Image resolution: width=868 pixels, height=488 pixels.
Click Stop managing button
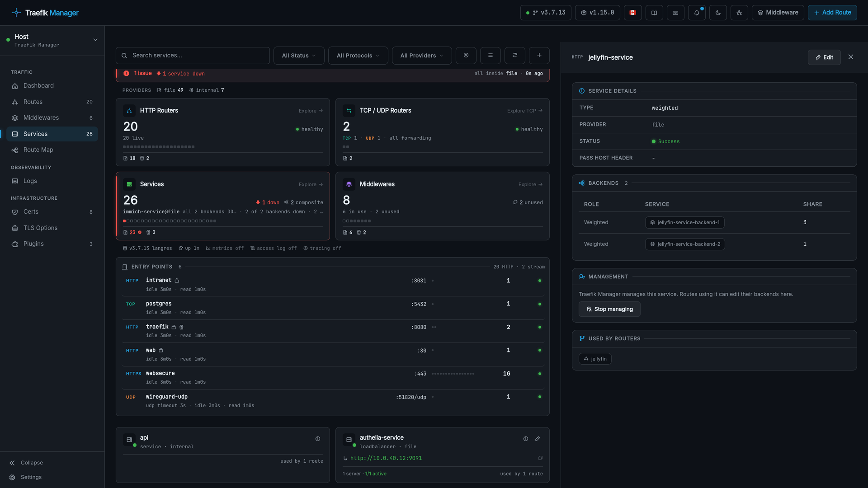click(x=609, y=310)
